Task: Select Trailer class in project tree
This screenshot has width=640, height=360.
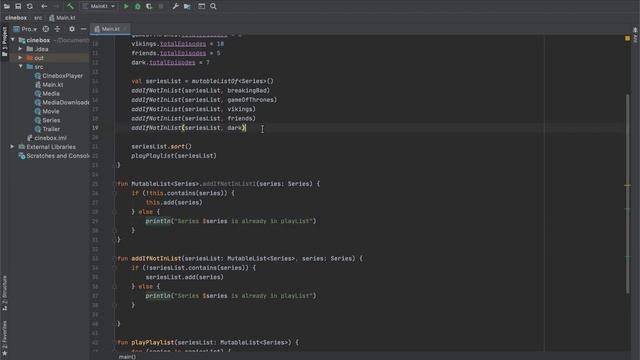Action: [47, 129]
